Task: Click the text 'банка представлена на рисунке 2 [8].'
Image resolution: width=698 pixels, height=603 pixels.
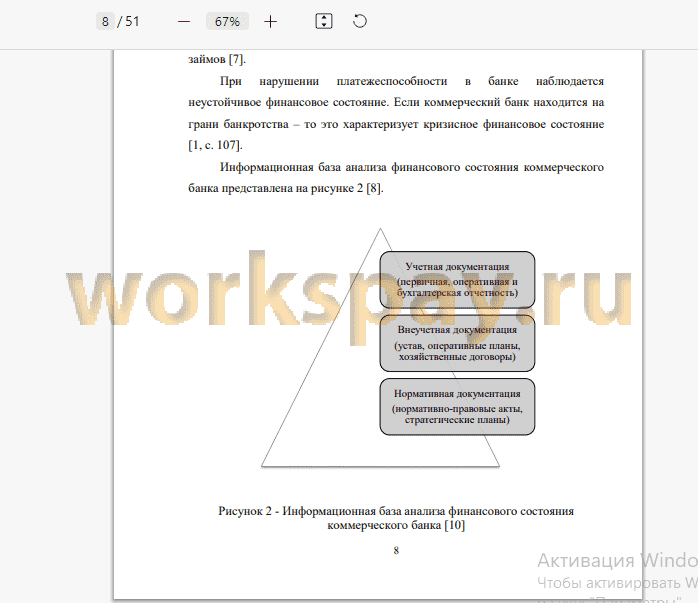Action: pos(285,188)
